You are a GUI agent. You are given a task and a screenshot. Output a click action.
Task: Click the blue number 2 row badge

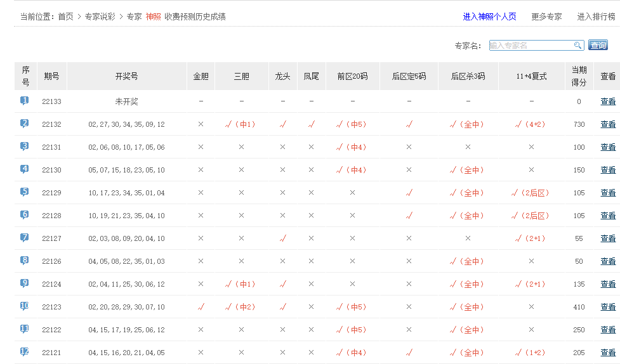coord(25,124)
